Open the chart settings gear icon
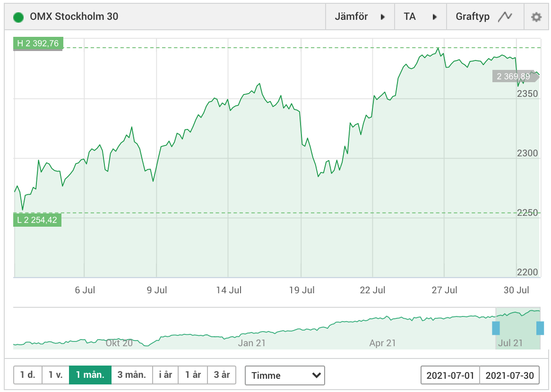 [536, 17]
